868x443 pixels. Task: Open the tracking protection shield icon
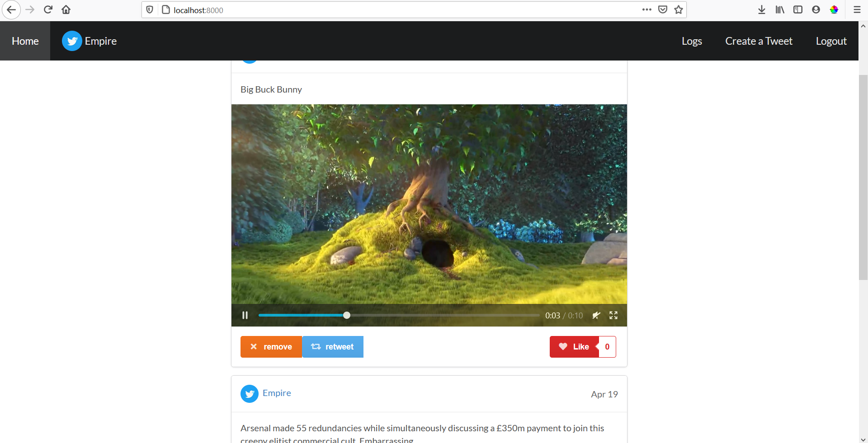click(150, 9)
